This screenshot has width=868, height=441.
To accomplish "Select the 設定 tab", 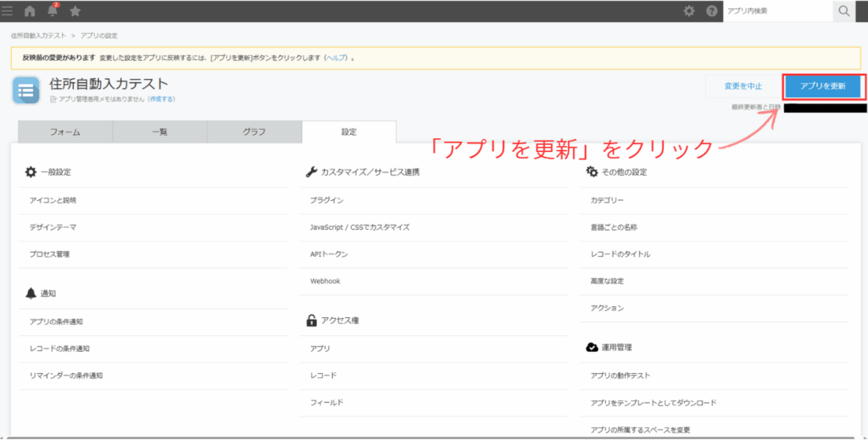I will (x=348, y=131).
